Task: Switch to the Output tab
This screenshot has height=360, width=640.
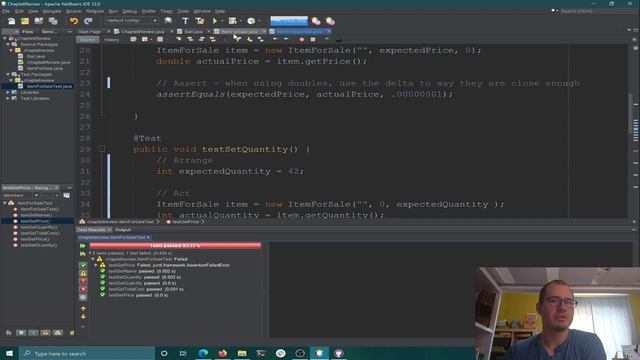Action: (x=122, y=230)
